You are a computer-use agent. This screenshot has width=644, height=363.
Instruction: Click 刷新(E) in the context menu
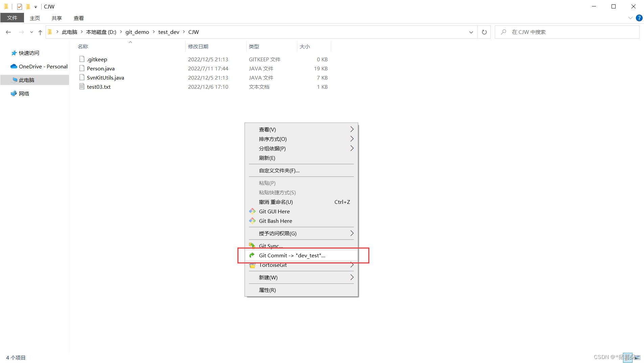[267, 158]
